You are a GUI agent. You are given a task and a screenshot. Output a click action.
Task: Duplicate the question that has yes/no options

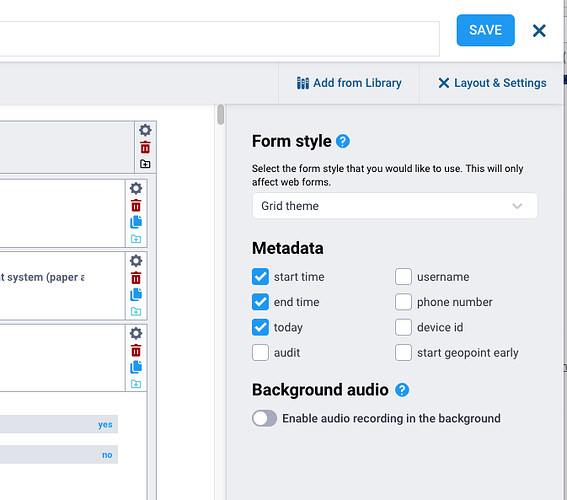tap(136, 367)
